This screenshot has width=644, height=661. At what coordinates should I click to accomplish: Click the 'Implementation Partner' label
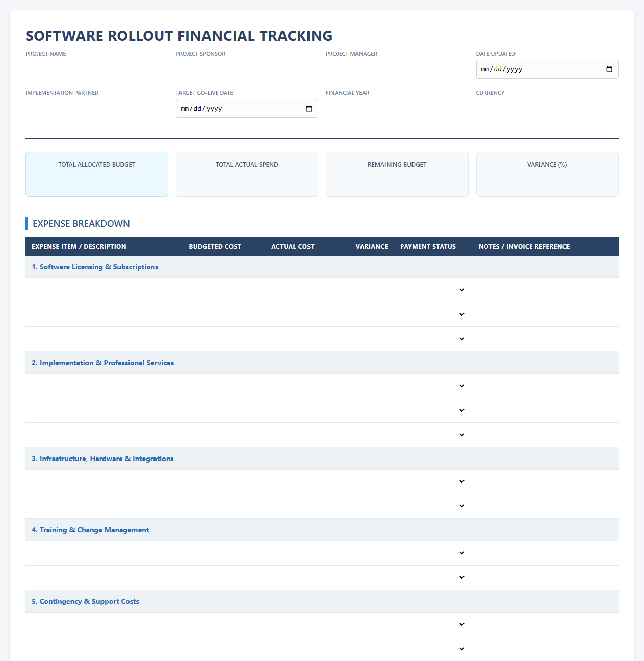point(62,93)
